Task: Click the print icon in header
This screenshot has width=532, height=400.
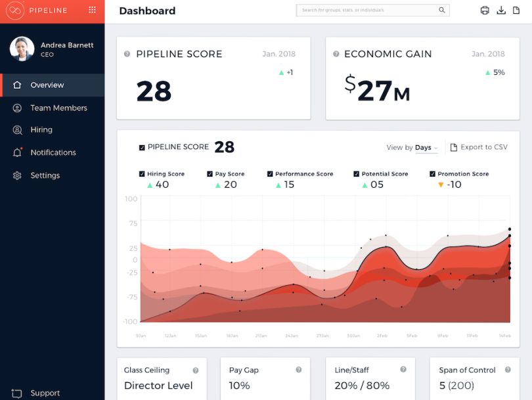Action: click(x=485, y=11)
